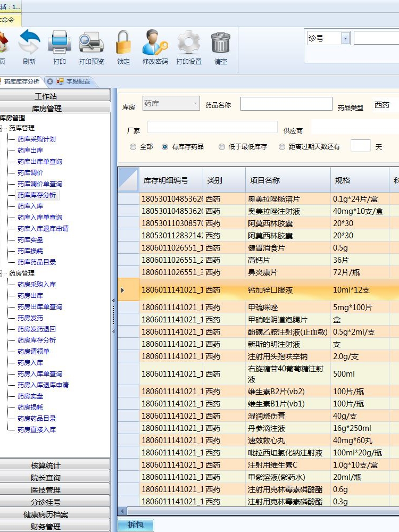Click the 拆包 button

click(x=136, y=525)
